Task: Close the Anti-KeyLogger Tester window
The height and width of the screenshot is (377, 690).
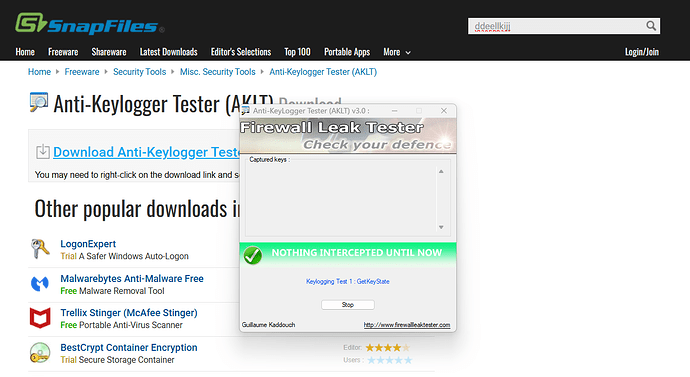Action: click(x=444, y=111)
